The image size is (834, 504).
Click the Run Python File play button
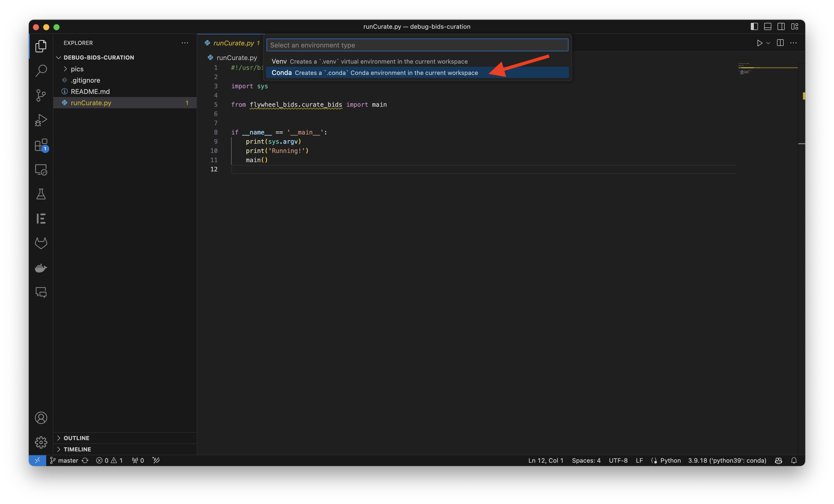point(759,43)
